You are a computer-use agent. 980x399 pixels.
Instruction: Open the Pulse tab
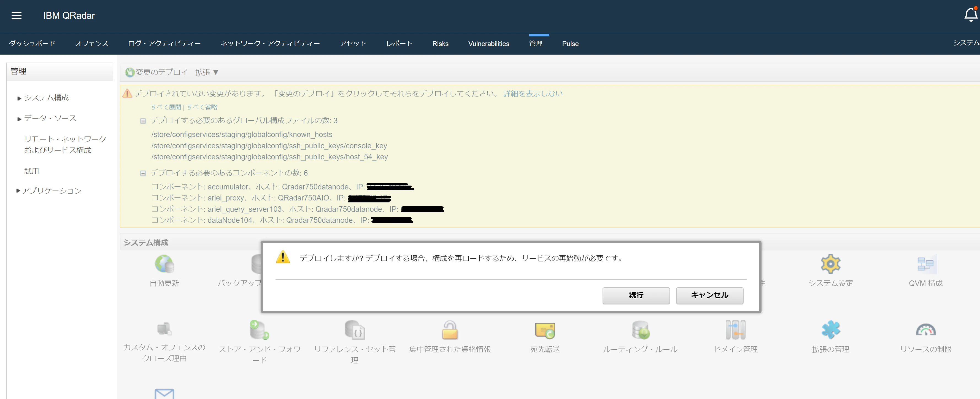click(x=570, y=43)
